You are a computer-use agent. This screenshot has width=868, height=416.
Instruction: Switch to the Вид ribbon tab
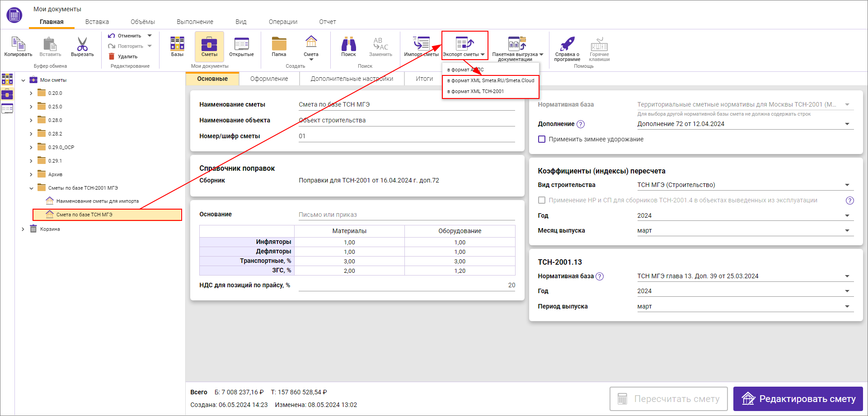241,22
